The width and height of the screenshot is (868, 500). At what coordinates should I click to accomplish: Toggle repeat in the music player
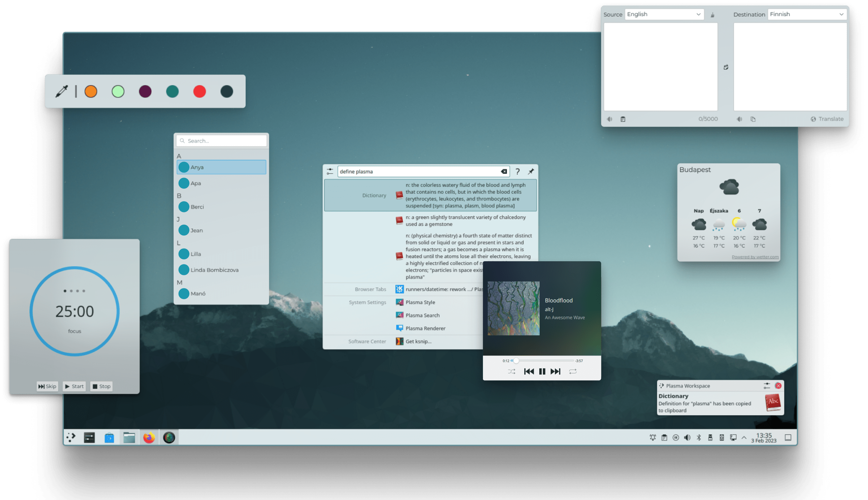[x=572, y=371]
